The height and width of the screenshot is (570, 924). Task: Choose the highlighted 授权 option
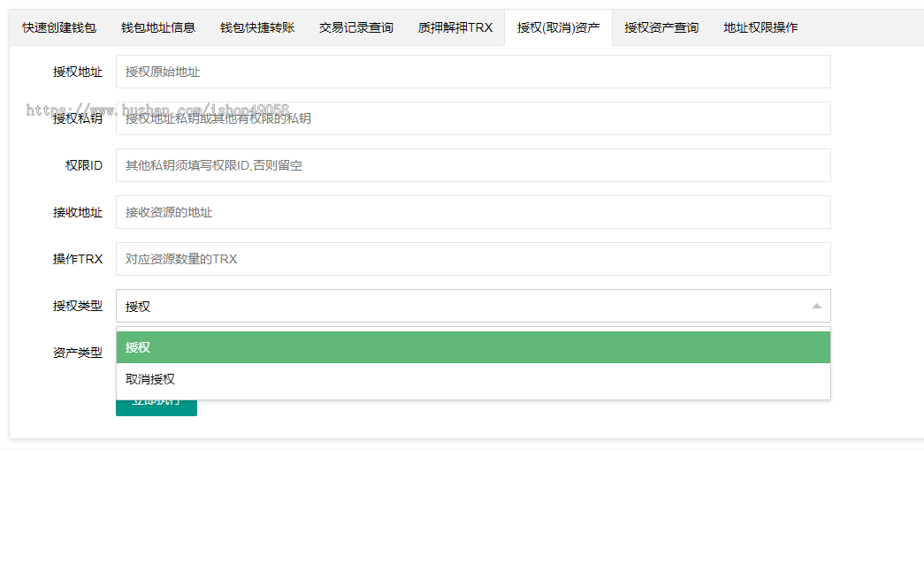pyautogui.click(x=473, y=347)
